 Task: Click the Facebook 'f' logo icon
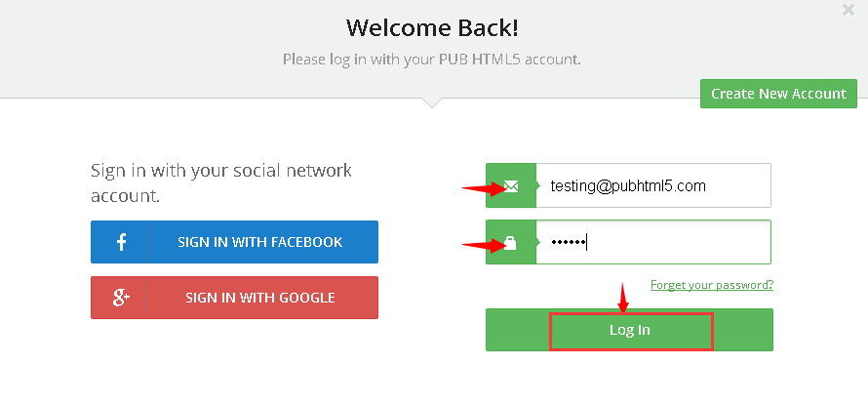coord(121,242)
